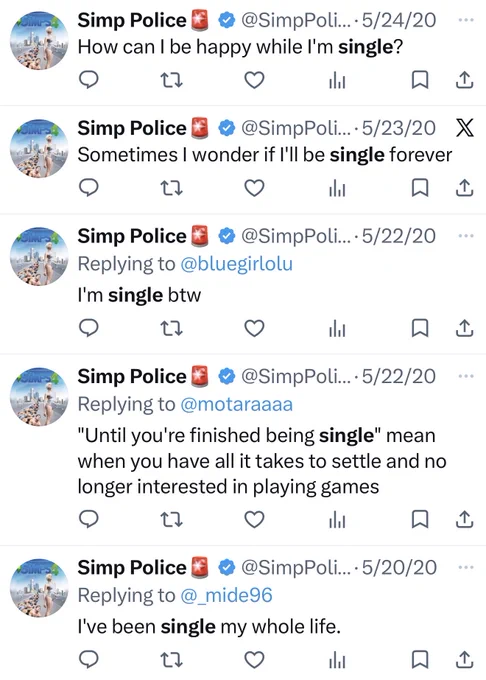The height and width of the screenshot is (680, 486).
Task: Like the "single forever" tweet
Action: point(254,188)
